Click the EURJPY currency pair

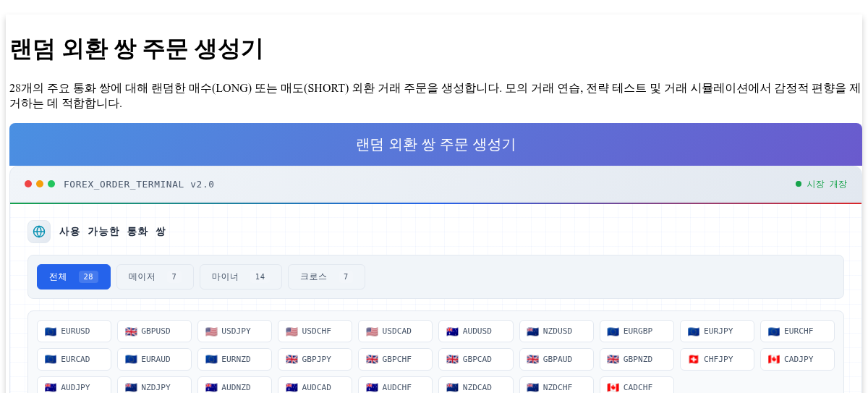pyautogui.click(x=717, y=331)
